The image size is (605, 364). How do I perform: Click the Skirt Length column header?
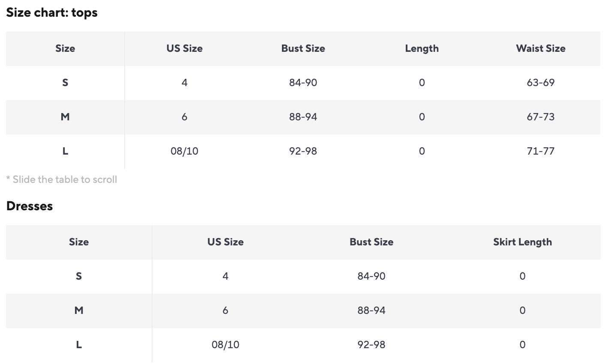(522, 242)
